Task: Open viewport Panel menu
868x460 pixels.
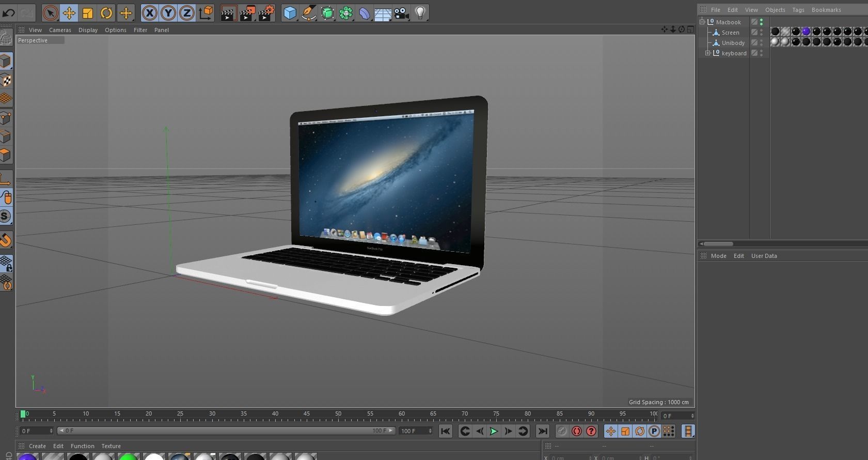Action: coord(162,30)
